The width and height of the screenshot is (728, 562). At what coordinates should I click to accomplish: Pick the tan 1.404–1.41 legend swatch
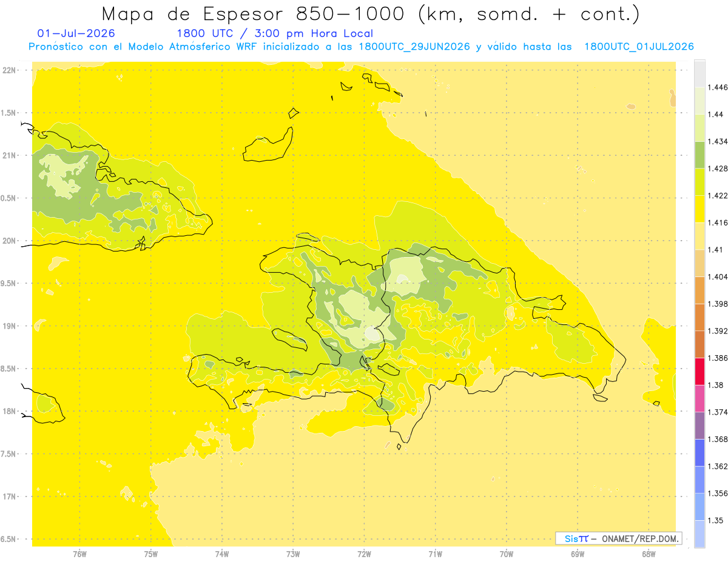tap(699, 263)
